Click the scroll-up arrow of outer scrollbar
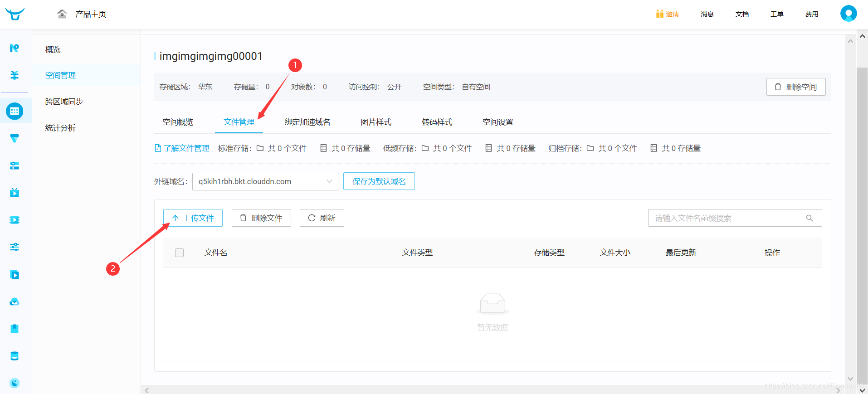Viewport: 868px width, 394px height. 862,36
